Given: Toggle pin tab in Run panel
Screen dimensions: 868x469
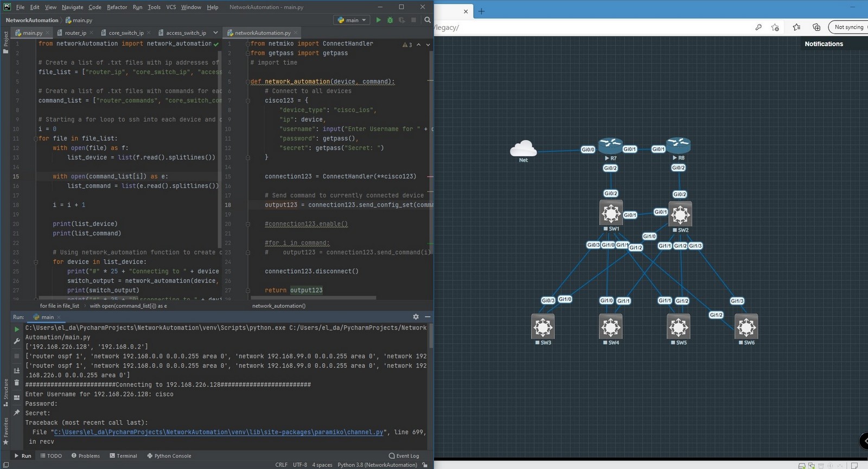Looking at the screenshot, I should [x=16, y=413].
